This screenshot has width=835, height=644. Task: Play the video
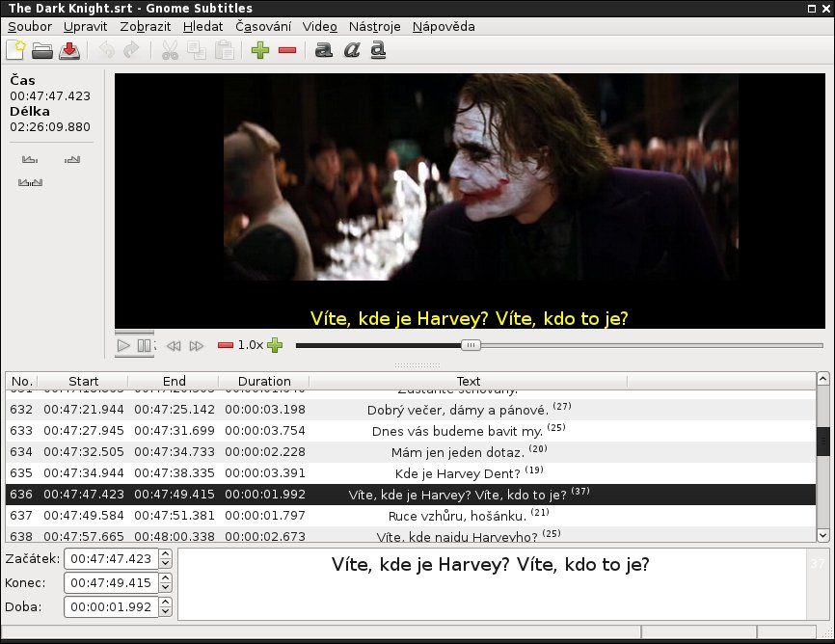(123, 346)
